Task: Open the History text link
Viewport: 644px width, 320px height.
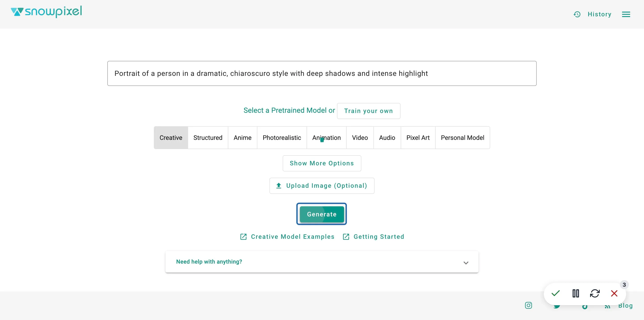Action: click(599, 14)
